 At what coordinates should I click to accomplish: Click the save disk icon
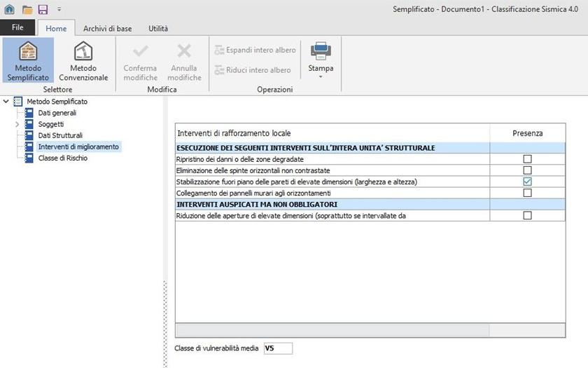pos(43,9)
